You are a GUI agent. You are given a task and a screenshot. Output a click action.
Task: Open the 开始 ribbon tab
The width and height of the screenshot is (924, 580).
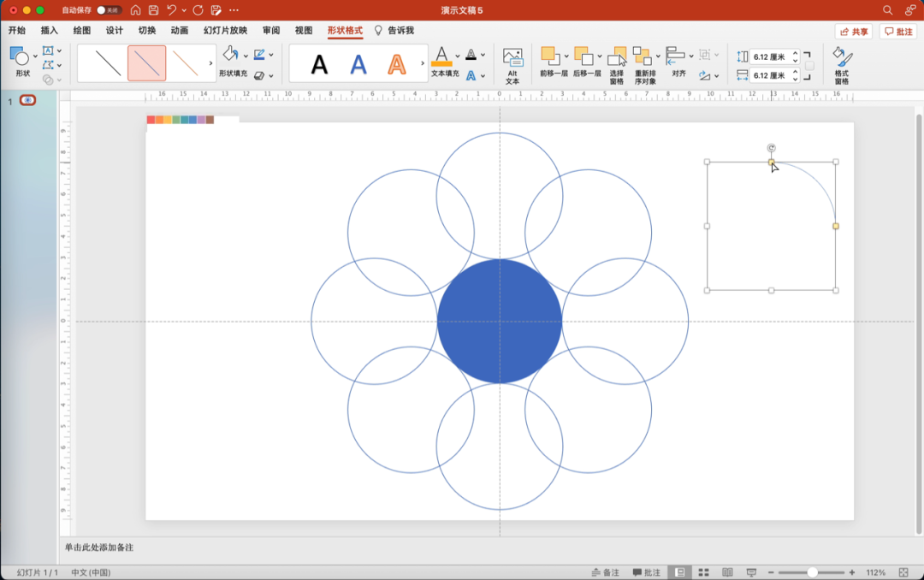click(x=17, y=31)
